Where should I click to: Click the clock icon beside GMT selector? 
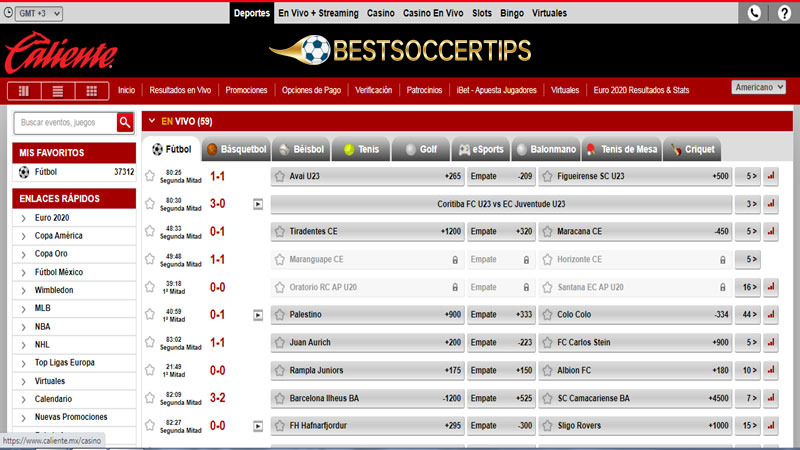(x=8, y=13)
